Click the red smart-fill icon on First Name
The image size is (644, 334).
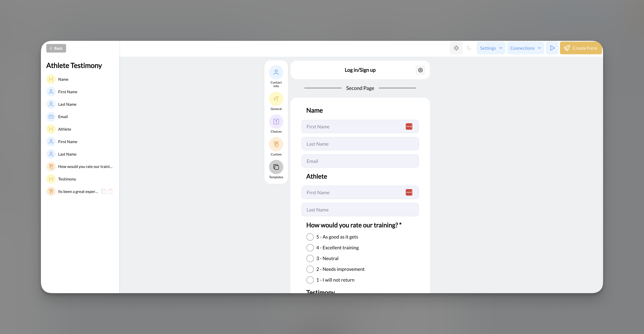409,127
